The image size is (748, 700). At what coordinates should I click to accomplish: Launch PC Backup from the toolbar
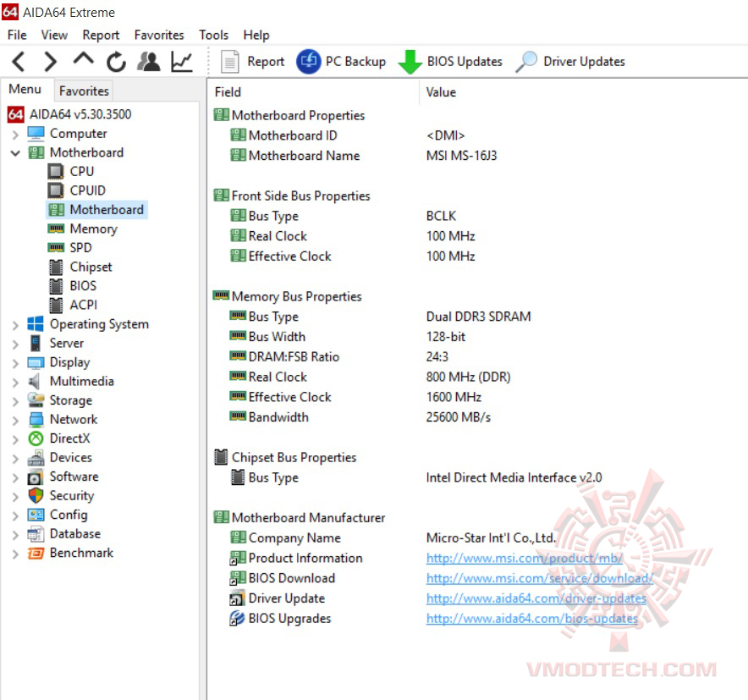[x=341, y=62]
